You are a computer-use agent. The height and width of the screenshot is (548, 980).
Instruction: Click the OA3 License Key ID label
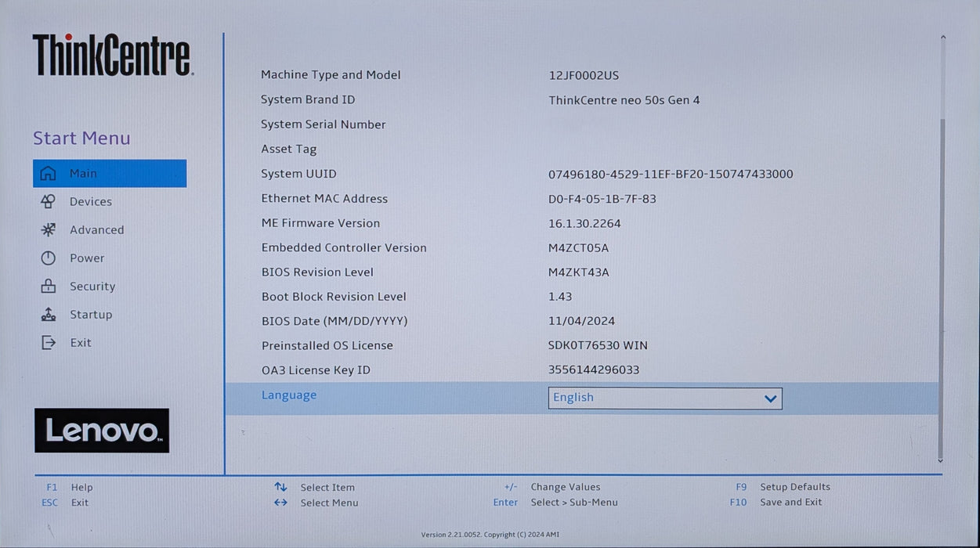[x=316, y=370]
